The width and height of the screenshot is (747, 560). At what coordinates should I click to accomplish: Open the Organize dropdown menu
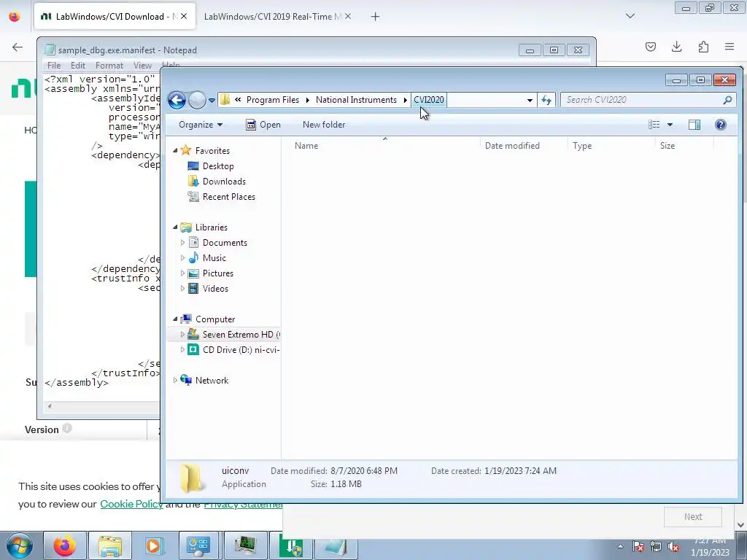201,125
